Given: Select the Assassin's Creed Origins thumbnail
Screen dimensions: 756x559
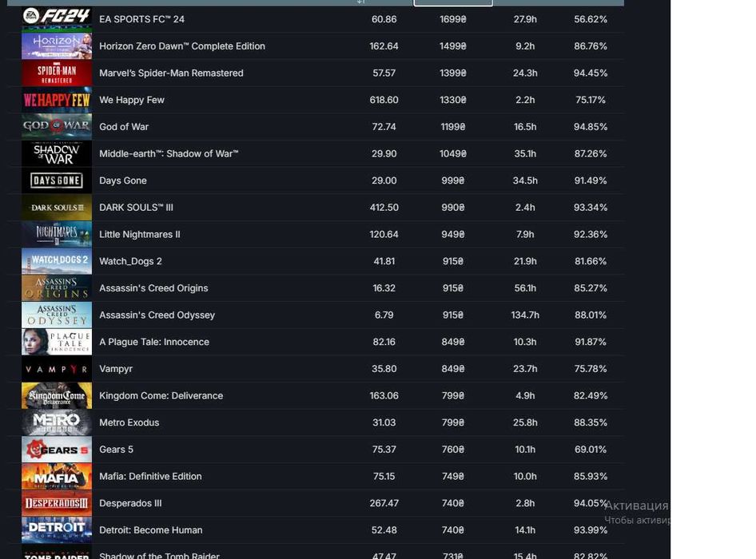Looking at the screenshot, I should point(57,288).
